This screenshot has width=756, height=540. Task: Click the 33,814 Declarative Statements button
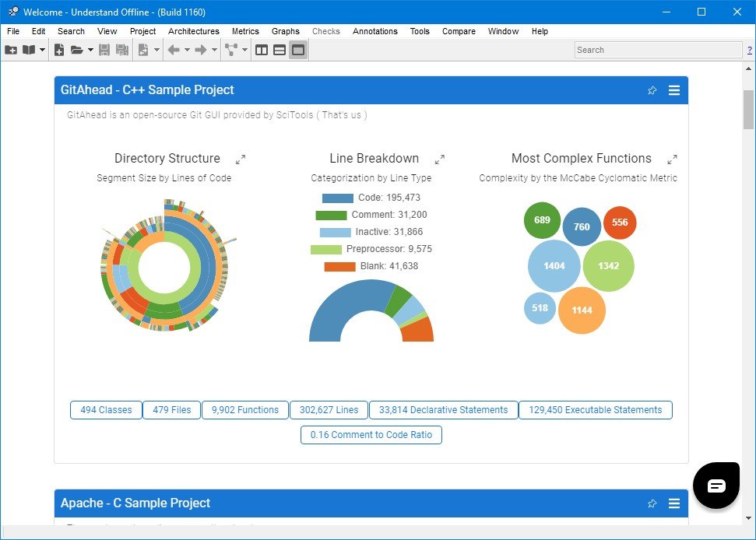point(444,410)
